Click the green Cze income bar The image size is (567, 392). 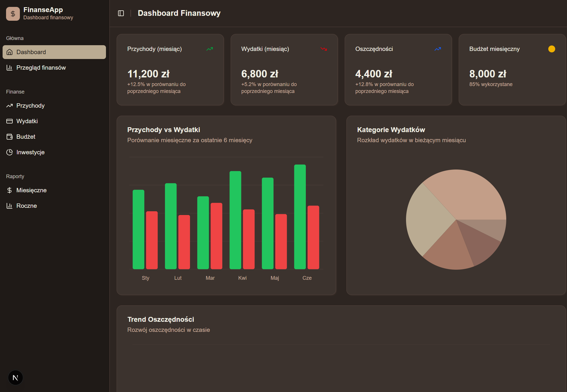[300, 217]
